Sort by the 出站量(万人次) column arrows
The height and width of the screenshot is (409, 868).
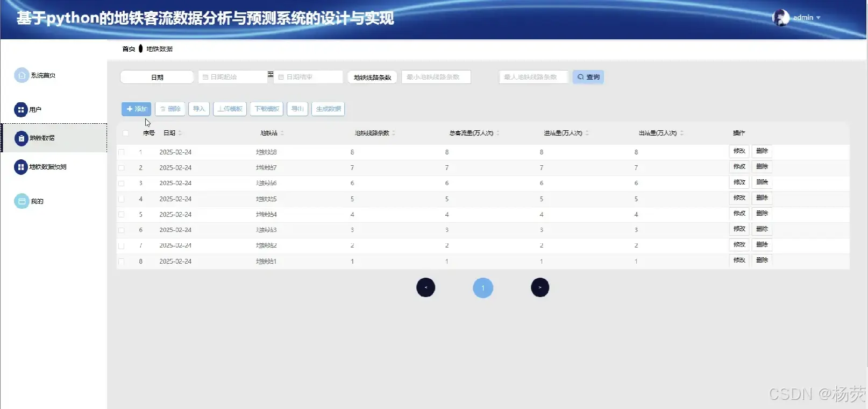682,133
